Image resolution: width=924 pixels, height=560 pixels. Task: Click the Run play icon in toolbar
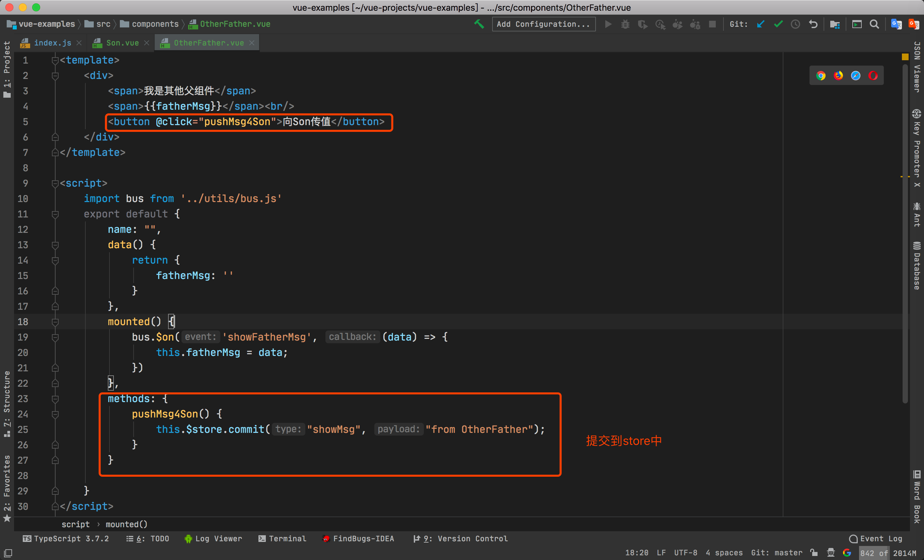pos(608,24)
